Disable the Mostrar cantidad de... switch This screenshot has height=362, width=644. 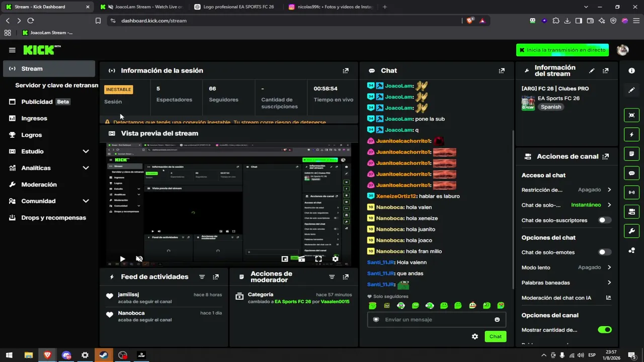coord(605,330)
